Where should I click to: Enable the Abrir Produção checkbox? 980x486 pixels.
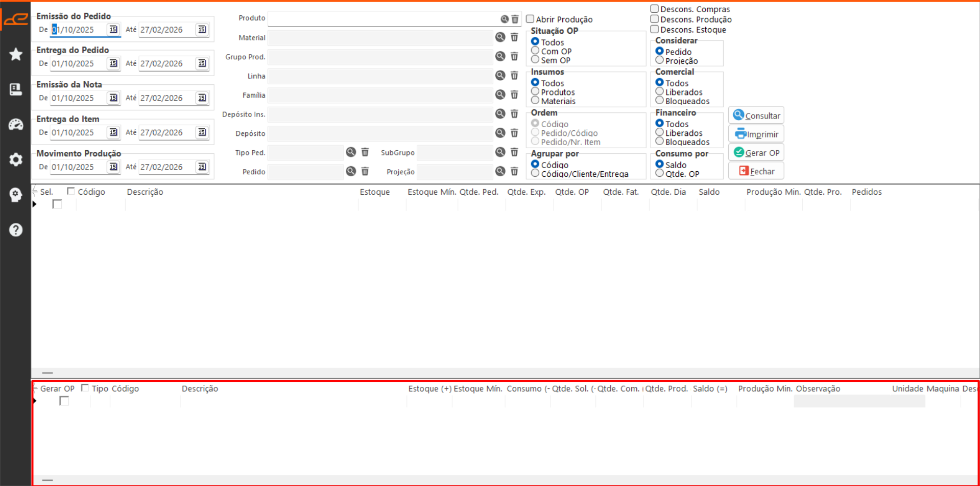click(x=530, y=19)
